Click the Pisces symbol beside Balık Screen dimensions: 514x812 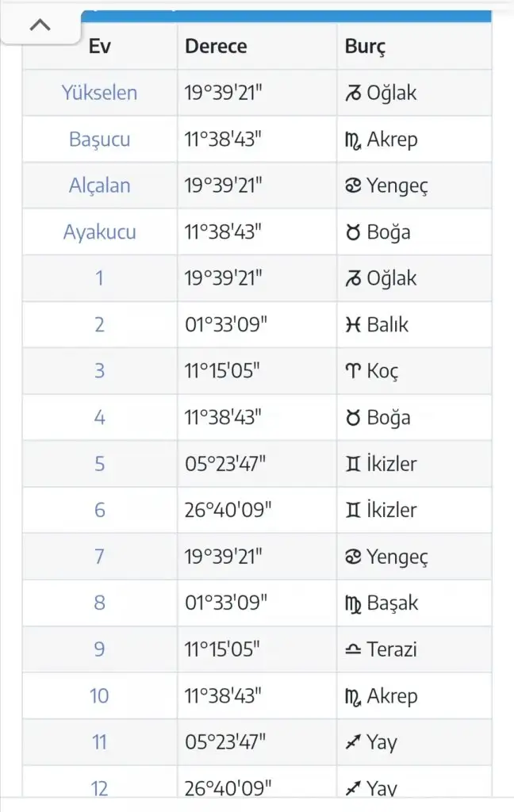[x=353, y=325]
